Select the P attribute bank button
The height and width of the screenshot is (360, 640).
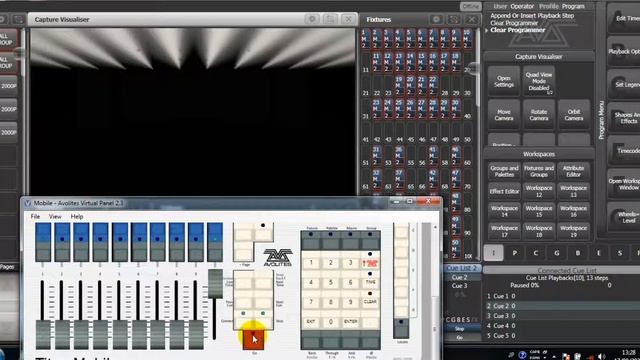pos(514,253)
